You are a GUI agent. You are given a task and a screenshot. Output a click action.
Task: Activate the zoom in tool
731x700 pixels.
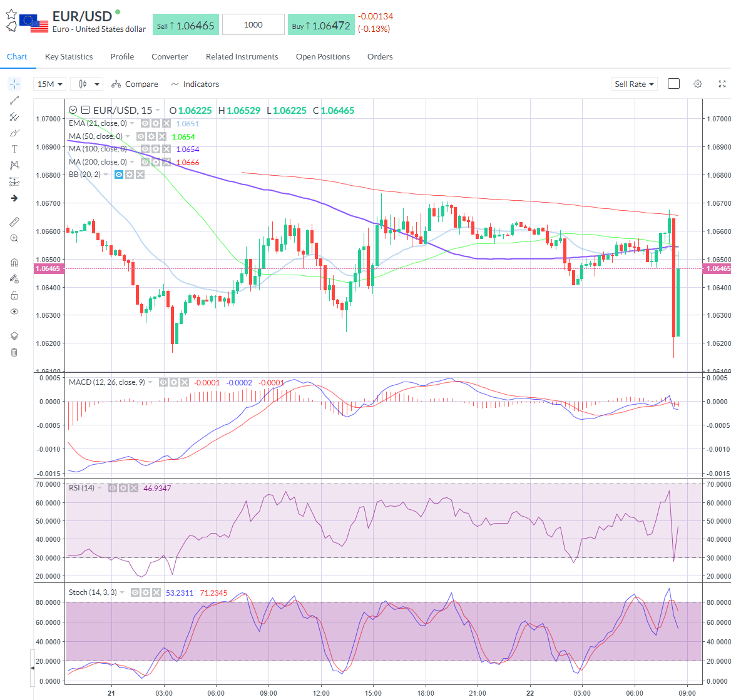click(14, 238)
